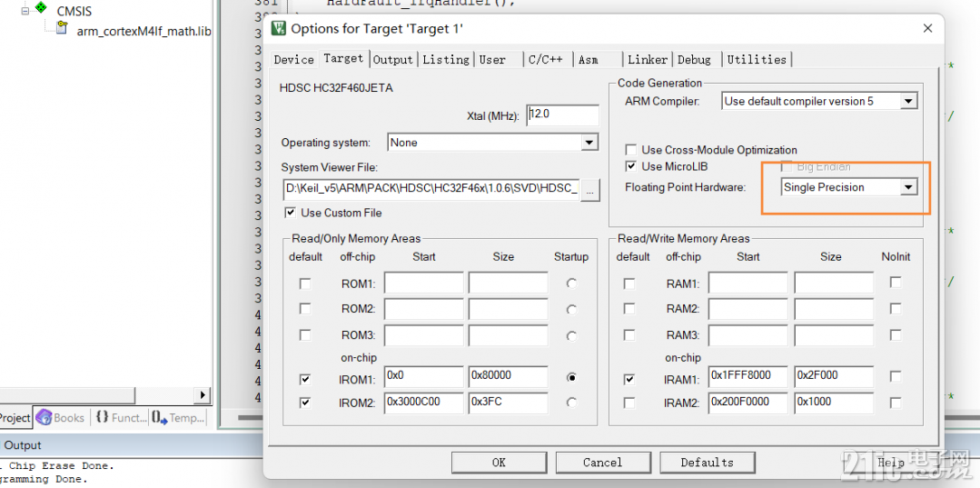980x488 pixels.
Task: Toggle the IROM1 default checkbox
Action: pyautogui.click(x=305, y=379)
